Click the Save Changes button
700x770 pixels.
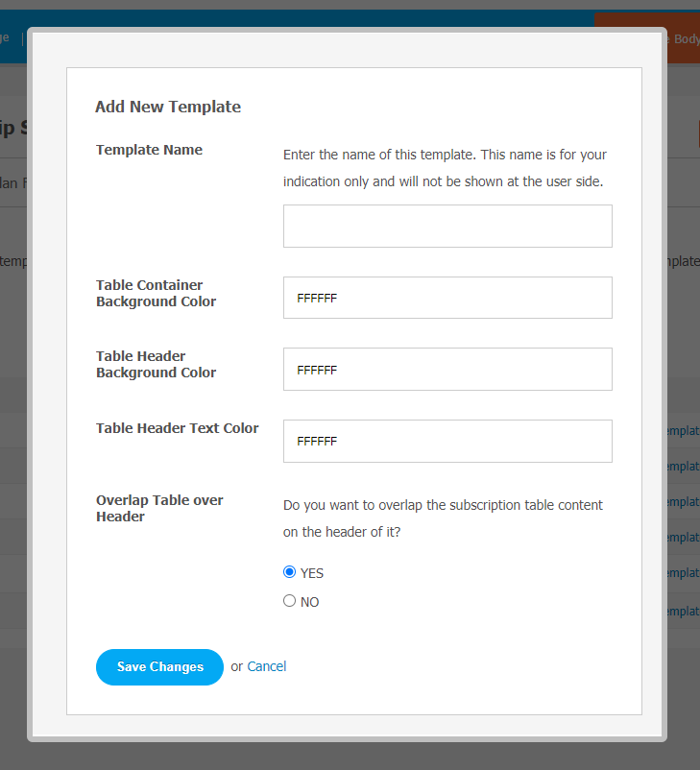click(159, 667)
